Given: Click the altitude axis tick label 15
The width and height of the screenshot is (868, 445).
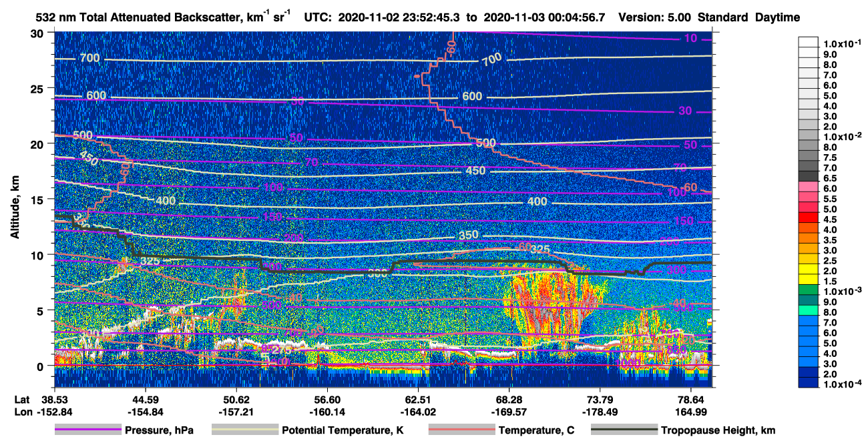Looking at the screenshot, I should coord(38,199).
